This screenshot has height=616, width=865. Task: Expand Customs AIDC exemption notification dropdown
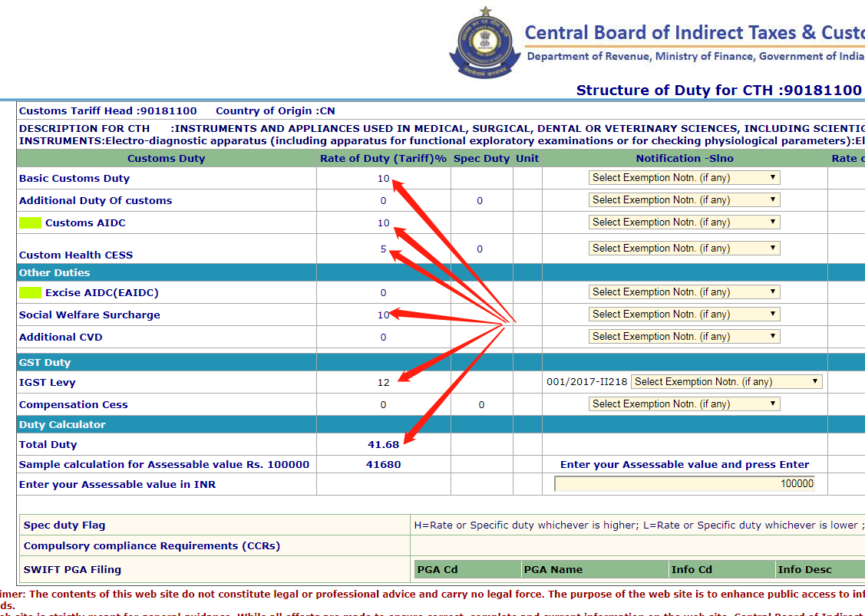coord(684,222)
